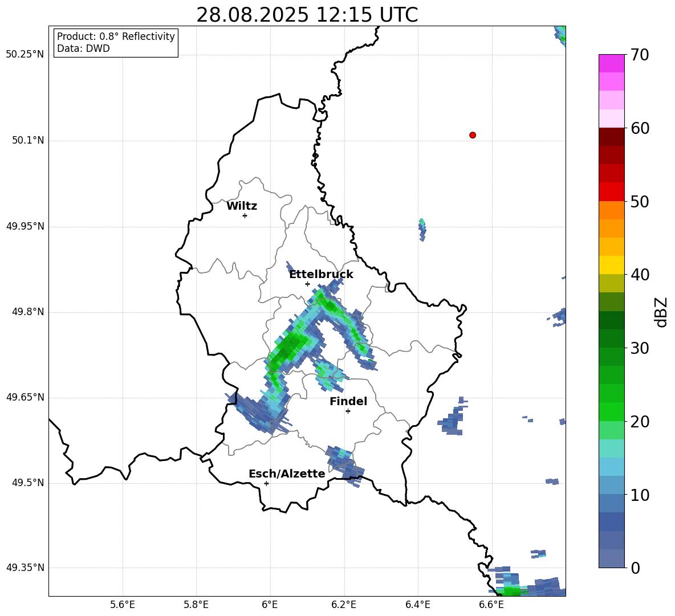Click the 'dBZ' colorbar axis label

point(661,312)
